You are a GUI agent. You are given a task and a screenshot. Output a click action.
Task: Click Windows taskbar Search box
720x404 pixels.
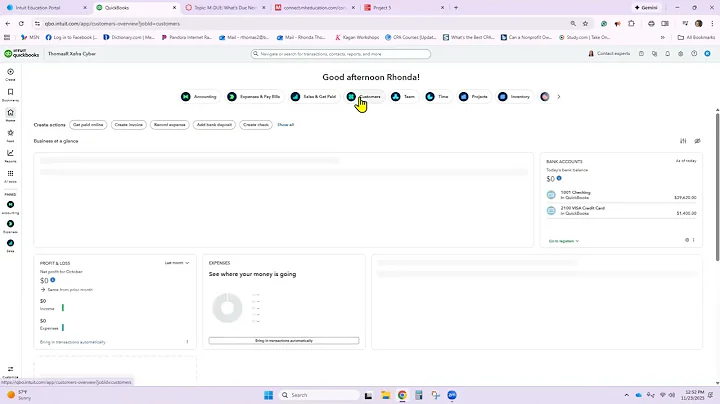(319, 395)
